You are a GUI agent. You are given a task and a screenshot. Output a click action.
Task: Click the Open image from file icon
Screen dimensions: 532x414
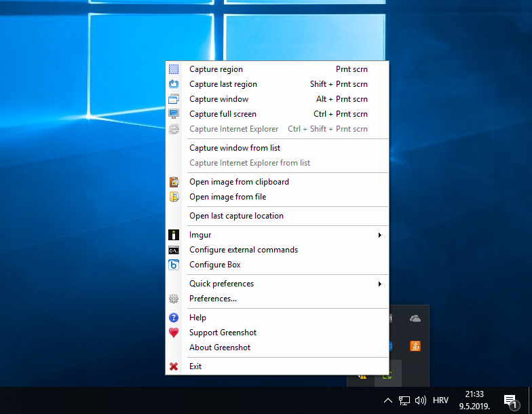174,197
